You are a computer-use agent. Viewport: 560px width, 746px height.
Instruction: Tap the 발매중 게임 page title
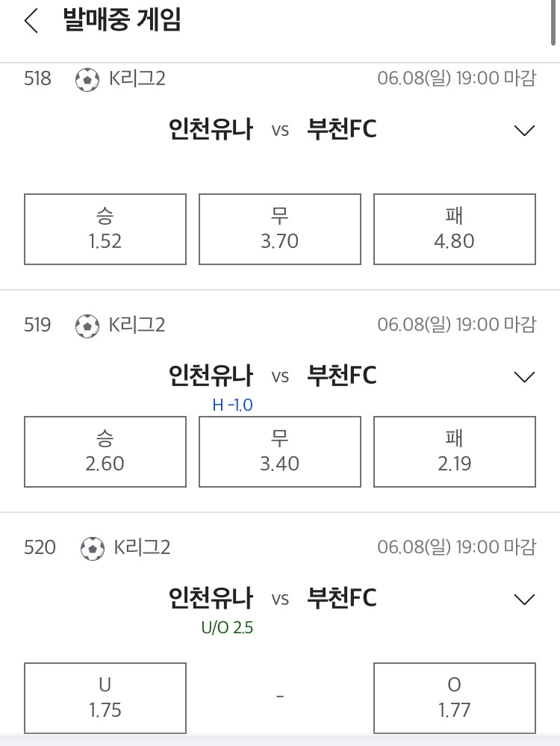122,20
